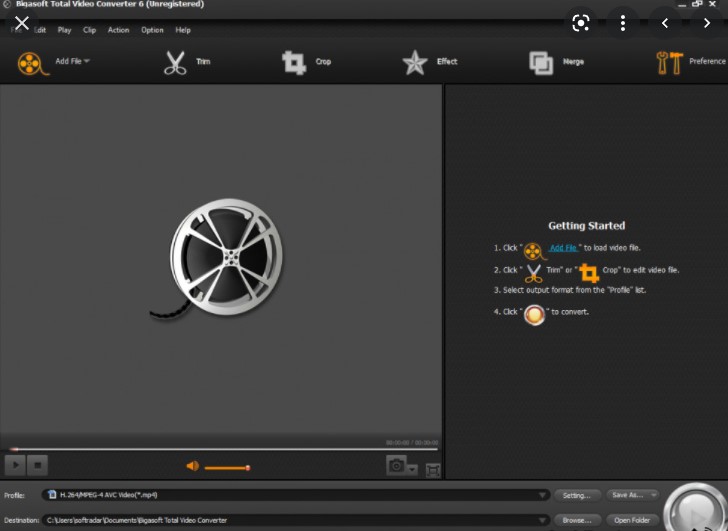Click the Browse... button
This screenshot has width=728, height=531.
coord(577,520)
